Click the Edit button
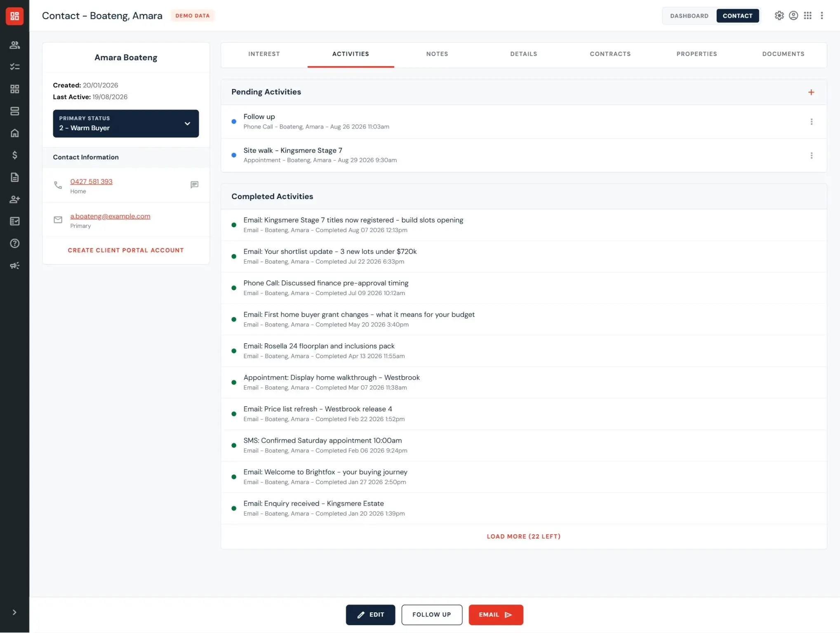This screenshot has height=633, width=840. (x=370, y=615)
